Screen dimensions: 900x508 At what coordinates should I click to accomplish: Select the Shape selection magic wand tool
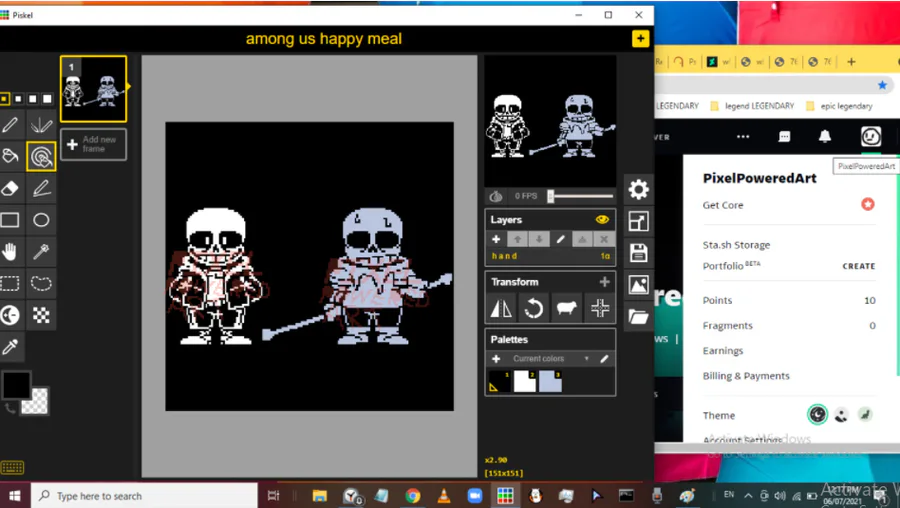tap(41, 251)
